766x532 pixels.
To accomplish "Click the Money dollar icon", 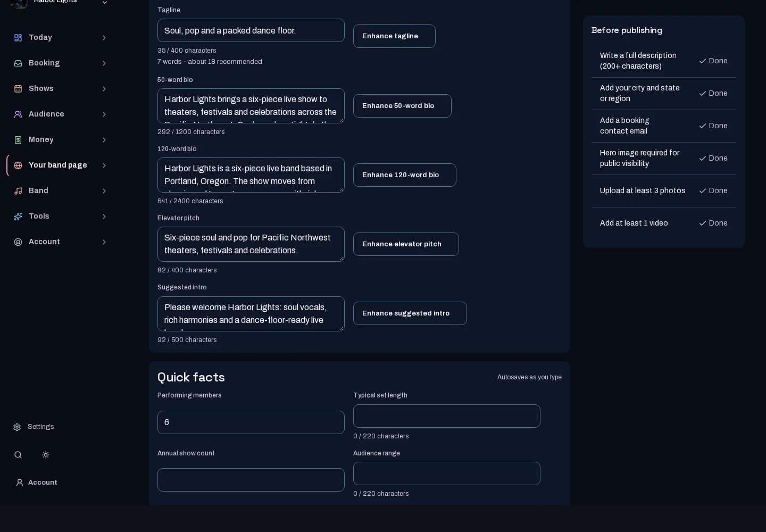I will pyautogui.click(x=18, y=140).
